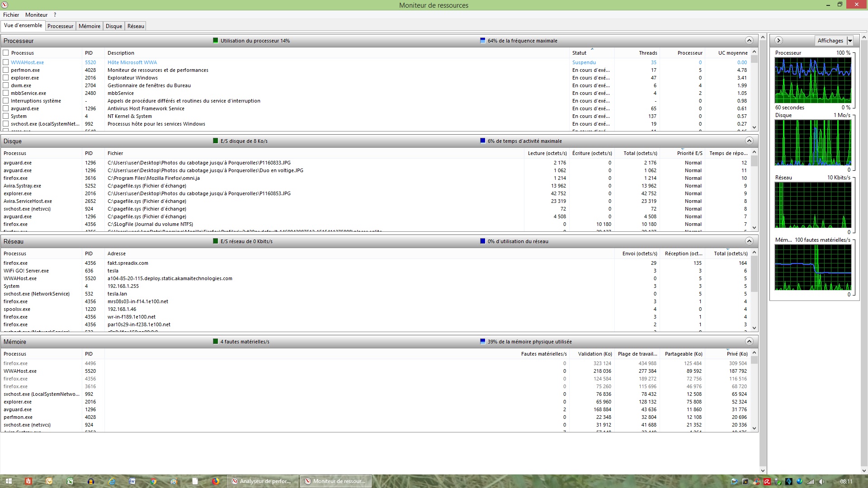The height and width of the screenshot is (488, 868).
Task: Click the CCleaner system tray icon
Action: tap(756, 482)
